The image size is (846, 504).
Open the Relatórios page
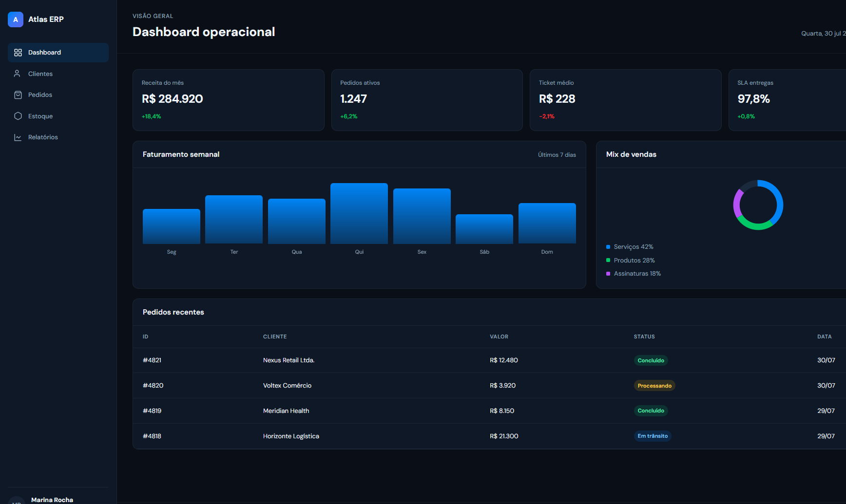click(58, 137)
